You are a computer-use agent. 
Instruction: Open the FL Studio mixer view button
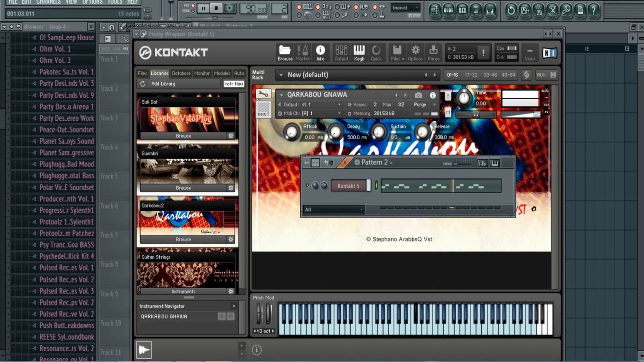coord(490,10)
